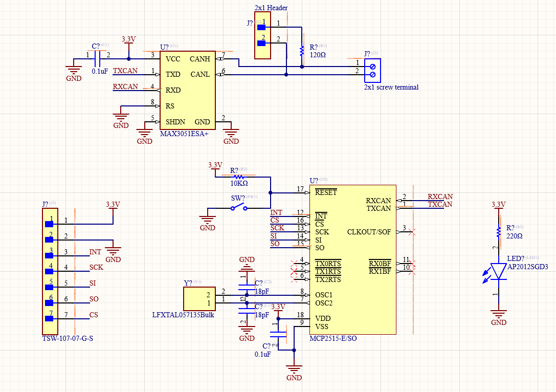The image size is (556, 392).
Task: Click the '2x1 screw terminal' label text
Action: tap(391, 88)
